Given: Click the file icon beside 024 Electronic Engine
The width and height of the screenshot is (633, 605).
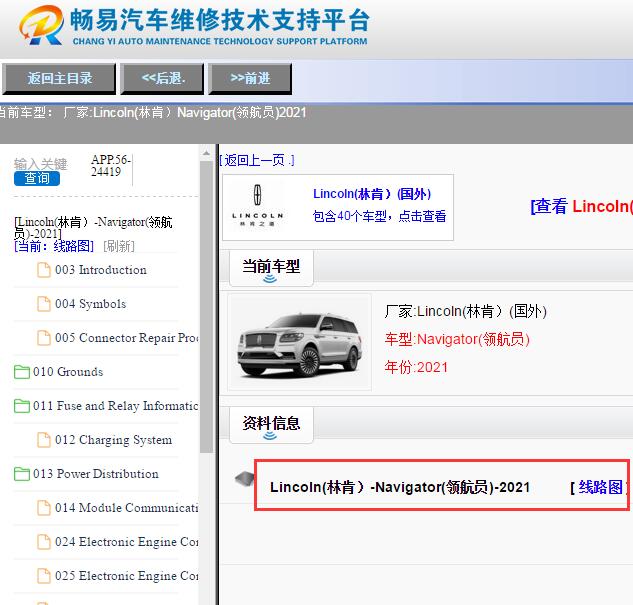Looking at the screenshot, I should click(44, 542).
